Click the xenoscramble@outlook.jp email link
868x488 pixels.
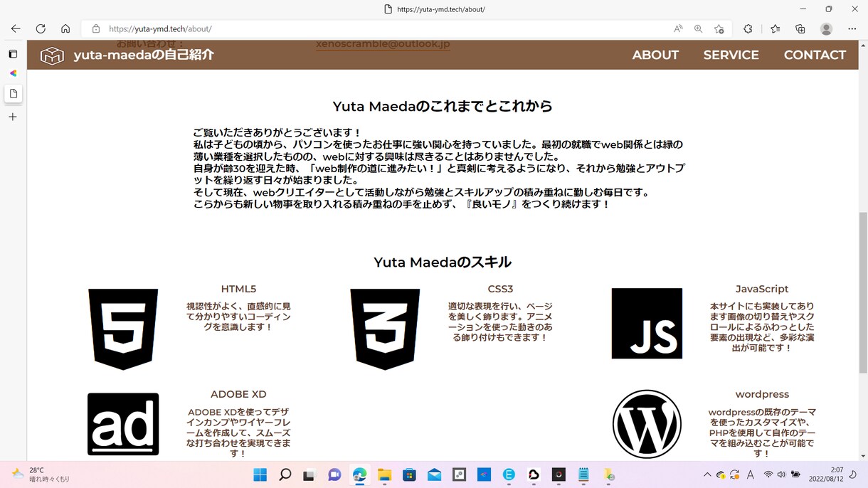pos(383,44)
